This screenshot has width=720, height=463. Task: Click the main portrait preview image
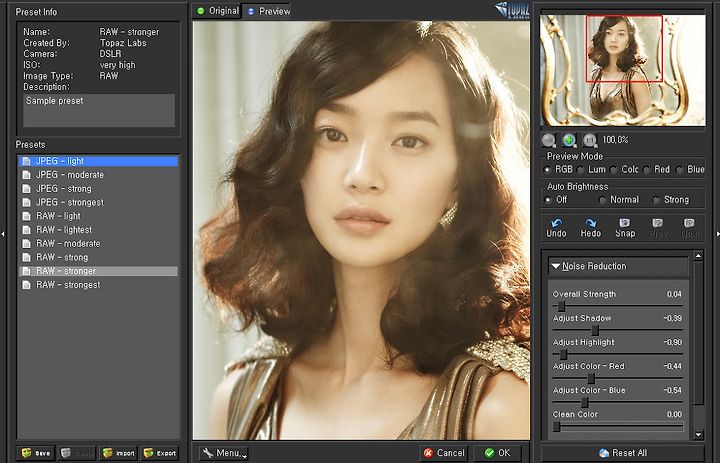[361, 230]
